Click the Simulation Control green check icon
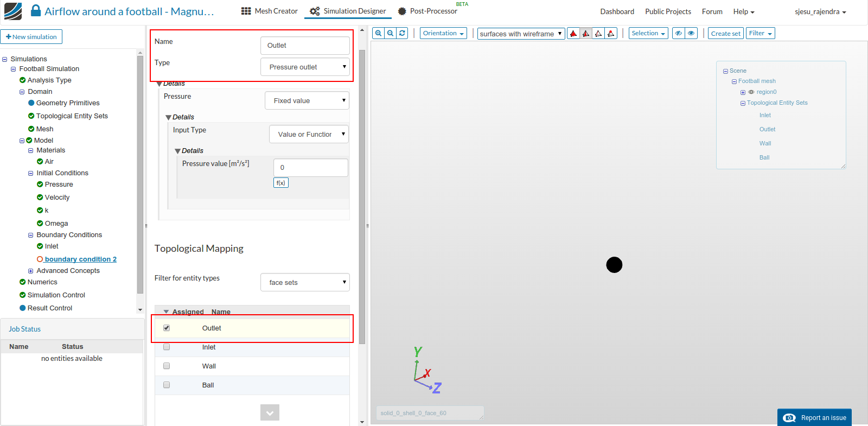The image size is (868, 426). point(22,295)
